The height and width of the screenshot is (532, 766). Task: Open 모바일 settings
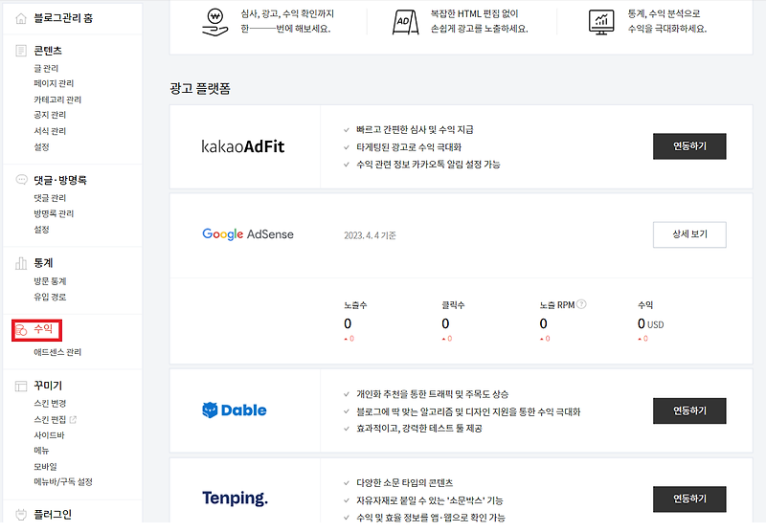[x=45, y=467]
